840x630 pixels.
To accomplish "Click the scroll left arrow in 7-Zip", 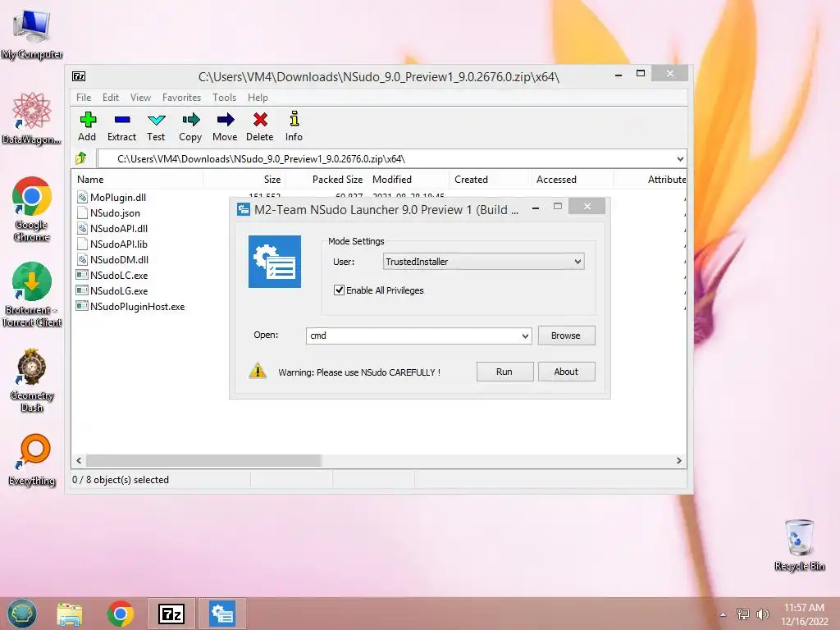I will pyautogui.click(x=80, y=461).
